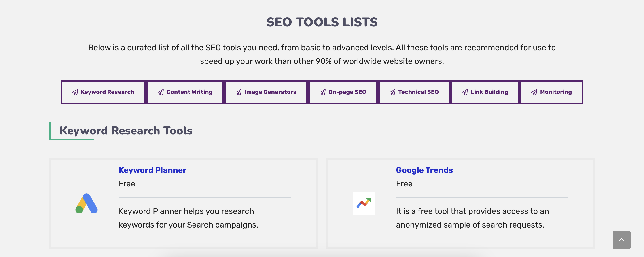Select the Keyword Research navigation item
Screen dimensions: 644x257
[103, 92]
